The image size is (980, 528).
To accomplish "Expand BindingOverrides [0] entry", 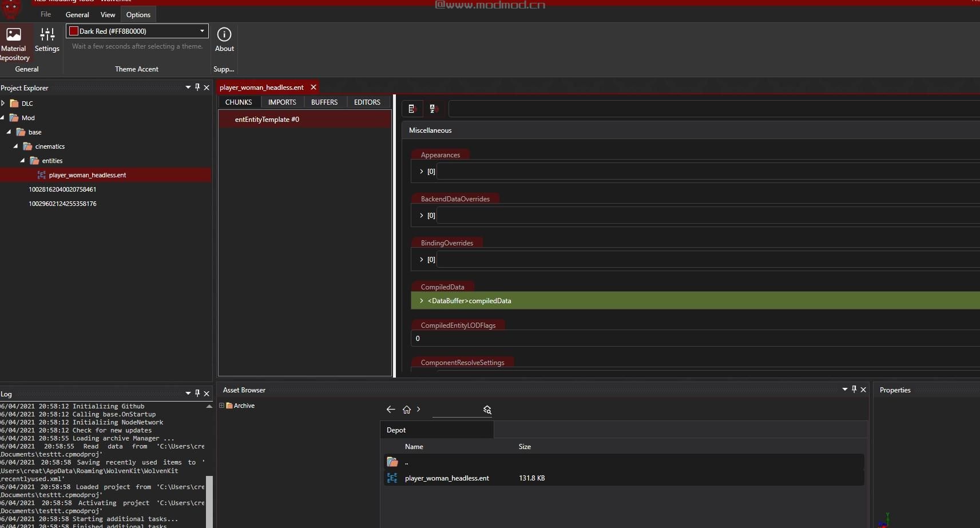I will tap(422, 260).
